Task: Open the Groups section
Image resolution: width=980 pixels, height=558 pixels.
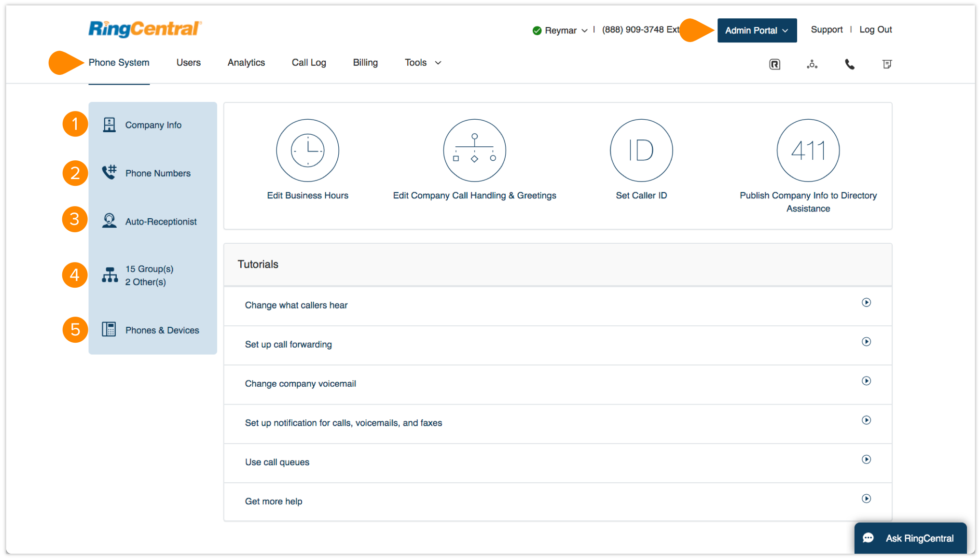Action: click(x=149, y=275)
